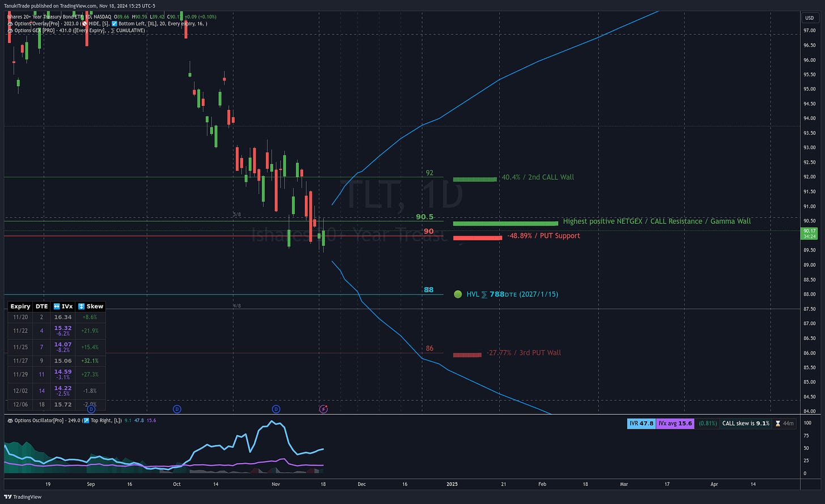Click the '-27.77% / 3rd PUT Wall' label
The image size is (825, 504).
[x=524, y=353]
